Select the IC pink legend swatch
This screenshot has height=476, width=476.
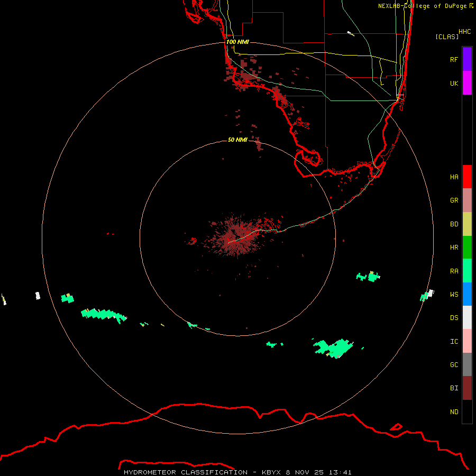coord(467,341)
